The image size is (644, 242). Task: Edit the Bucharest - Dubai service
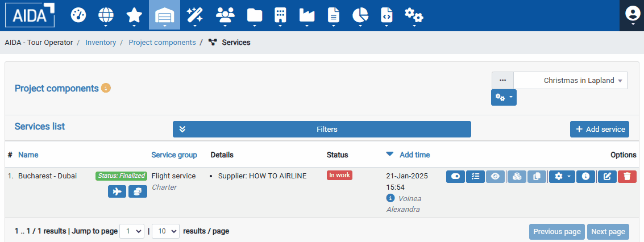coord(607,176)
